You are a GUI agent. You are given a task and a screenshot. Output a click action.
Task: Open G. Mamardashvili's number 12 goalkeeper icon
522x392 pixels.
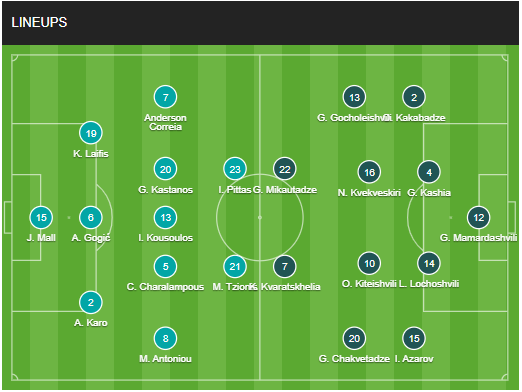click(479, 218)
